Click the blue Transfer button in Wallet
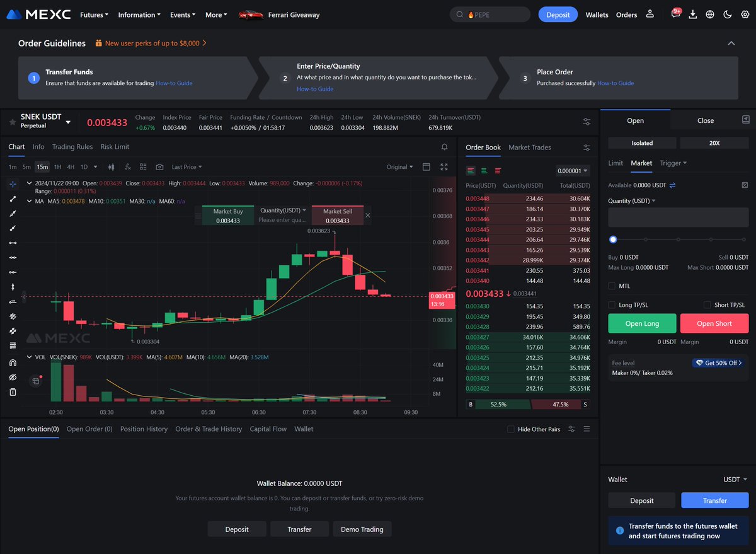Screen dimensions: 756x554 715,500
